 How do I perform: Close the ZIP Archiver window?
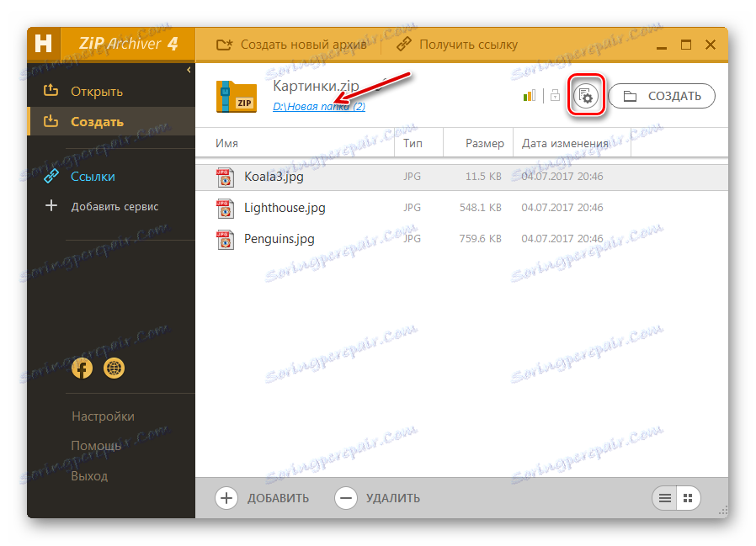711,45
